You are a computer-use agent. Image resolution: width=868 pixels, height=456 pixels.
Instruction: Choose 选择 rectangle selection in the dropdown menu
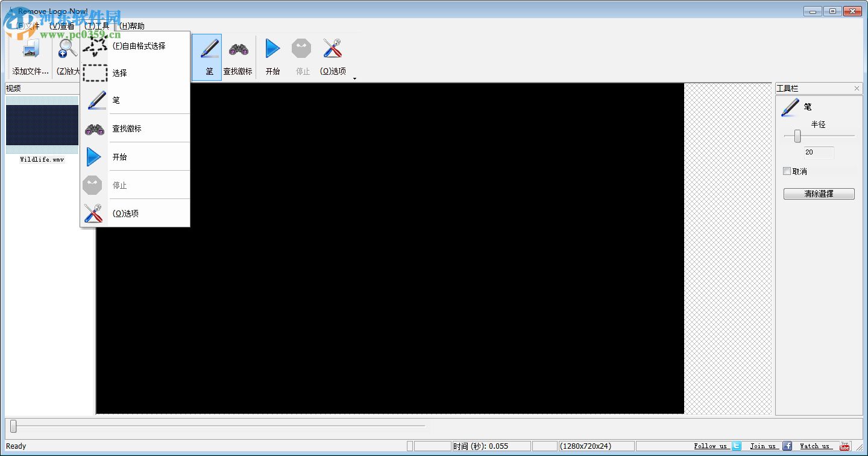[135, 73]
